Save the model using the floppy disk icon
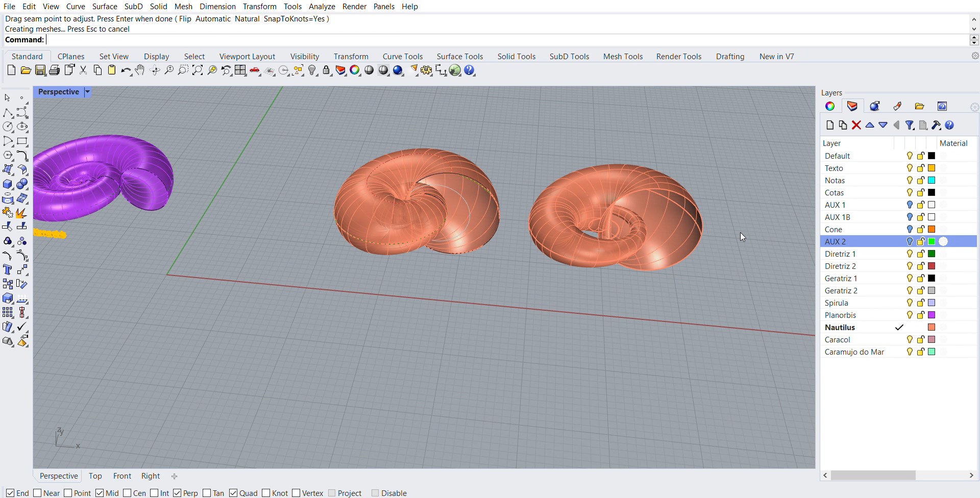Viewport: 980px width, 498px height. tap(40, 70)
